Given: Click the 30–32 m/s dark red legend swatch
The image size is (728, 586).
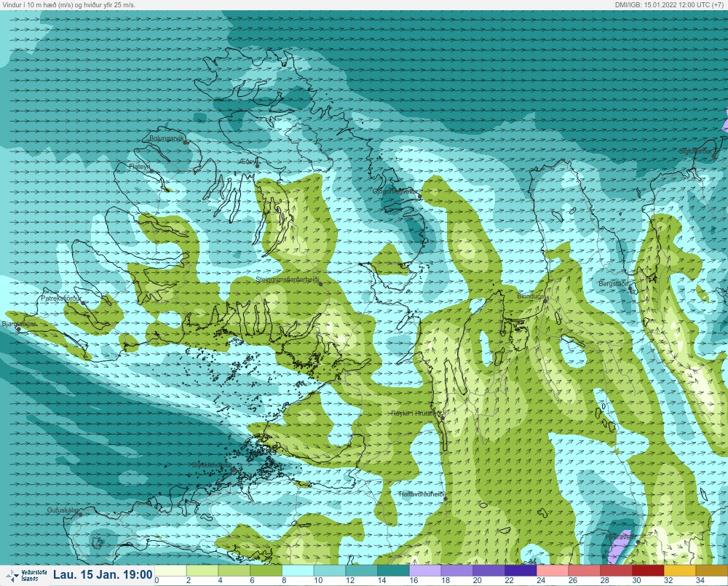Looking at the screenshot, I should pyautogui.click(x=649, y=570).
